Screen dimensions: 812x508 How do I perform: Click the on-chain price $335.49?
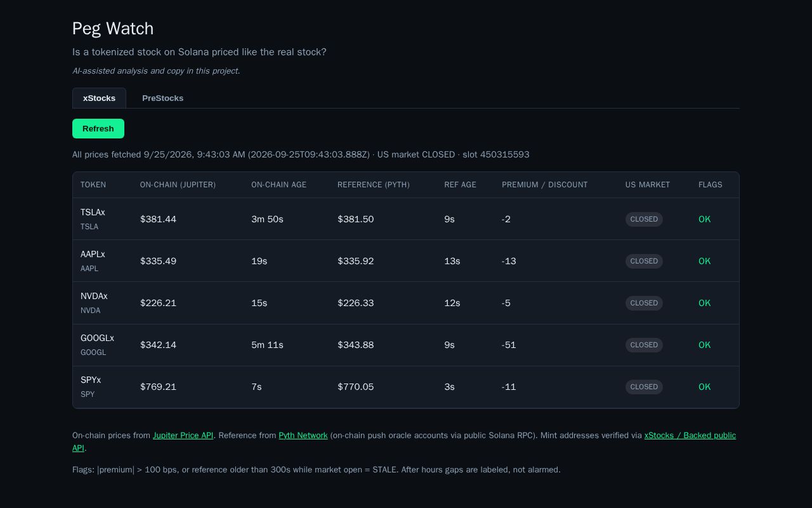(x=158, y=261)
